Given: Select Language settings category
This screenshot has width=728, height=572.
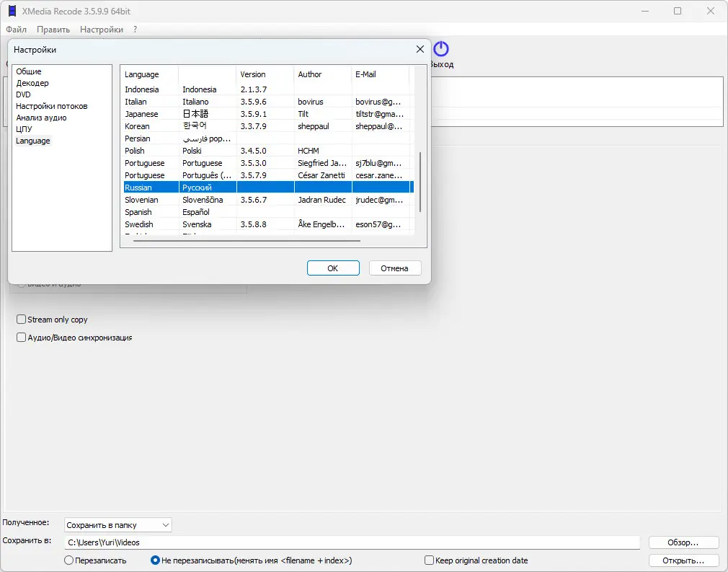Looking at the screenshot, I should coord(33,141).
